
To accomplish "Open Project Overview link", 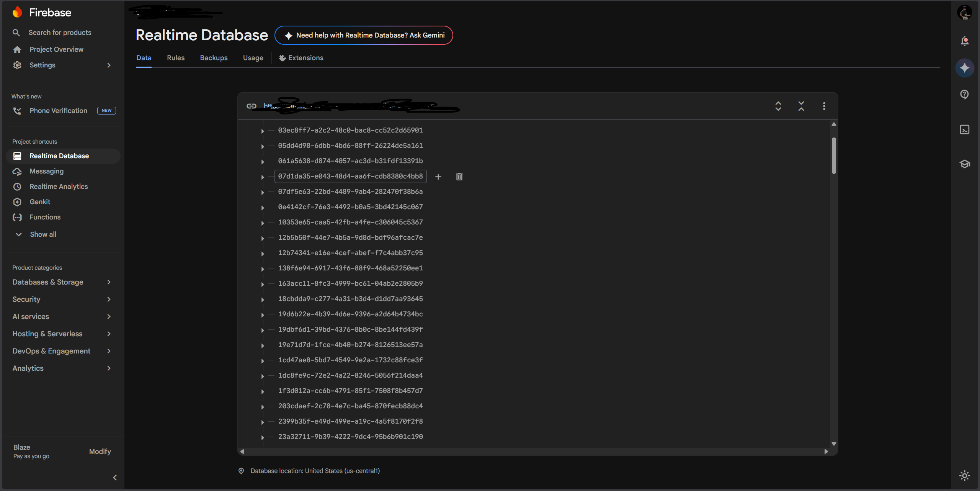I will pos(56,49).
